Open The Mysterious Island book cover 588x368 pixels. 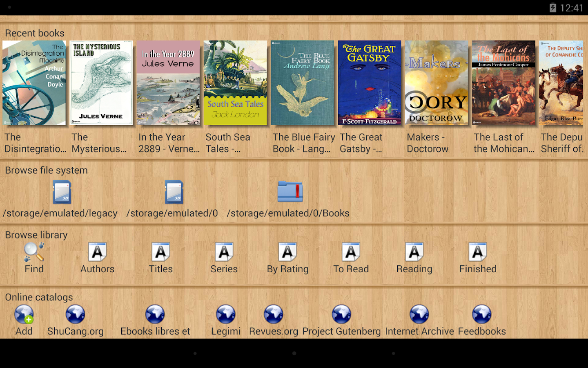coord(101,83)
